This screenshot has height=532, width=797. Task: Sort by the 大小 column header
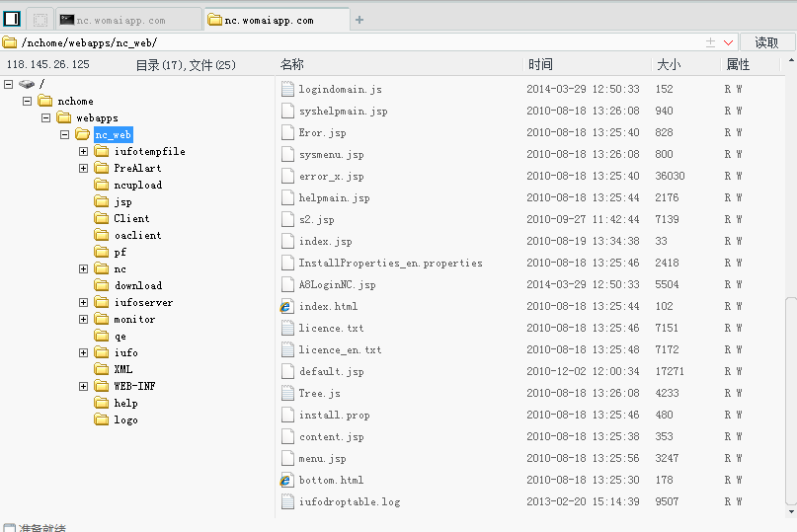669,64
